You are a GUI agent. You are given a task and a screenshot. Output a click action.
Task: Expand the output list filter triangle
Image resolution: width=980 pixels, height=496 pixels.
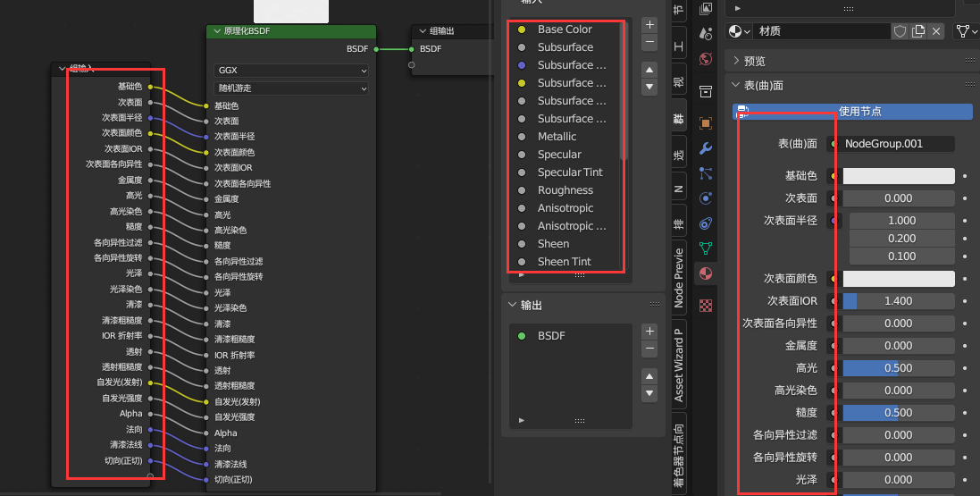click(x=521, y=420)
